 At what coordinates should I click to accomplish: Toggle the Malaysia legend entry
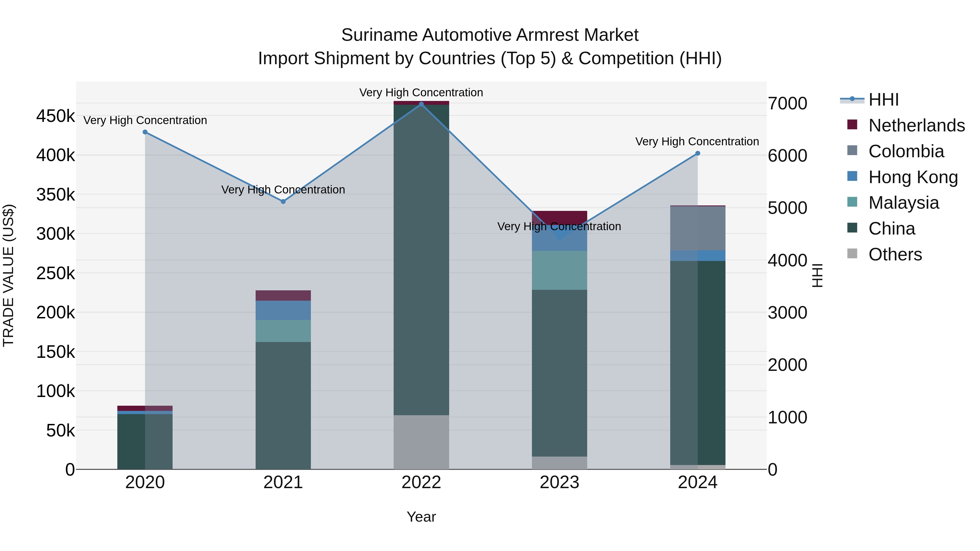(893, 203)
